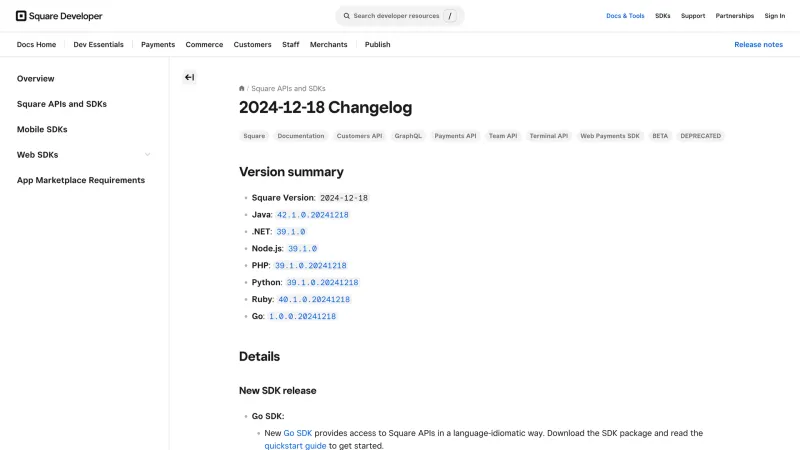Viewport: 800px width, 450px height.
Task: Click the Version summary heading
Action: (291, 172)
